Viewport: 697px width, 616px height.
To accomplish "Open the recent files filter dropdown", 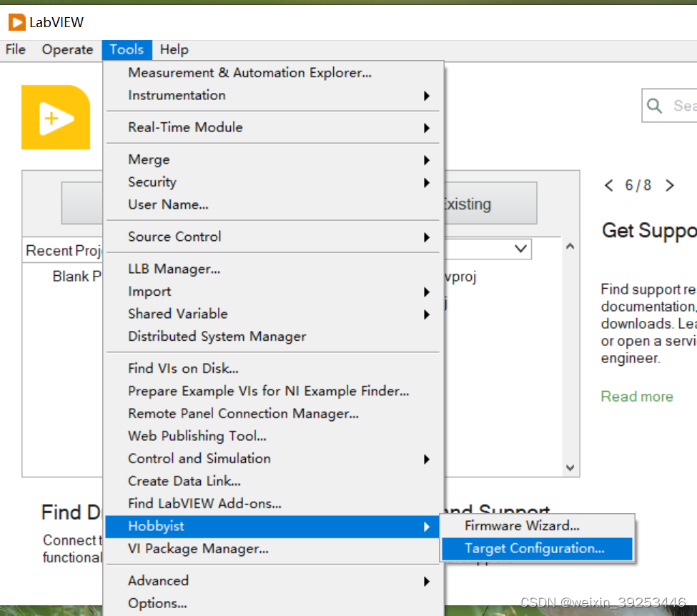I will pos(520,249).
